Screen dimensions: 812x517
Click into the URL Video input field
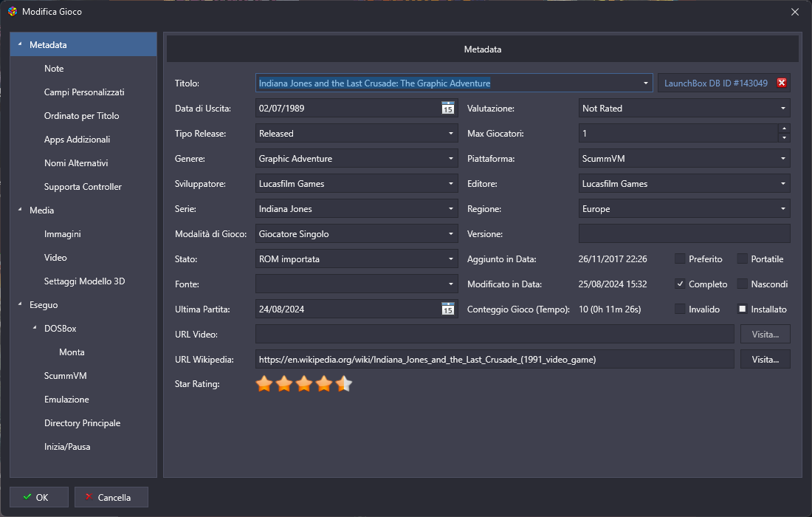pos(495,334)
